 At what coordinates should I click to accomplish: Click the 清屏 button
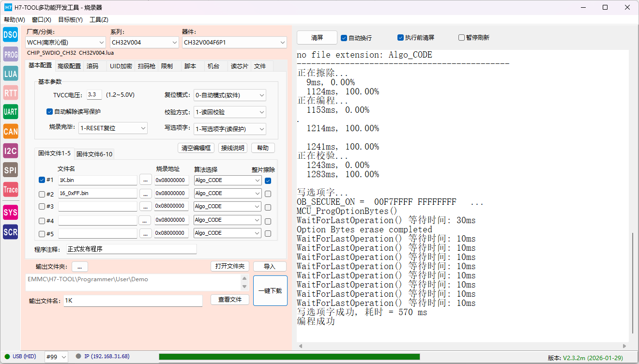(317, 38)
